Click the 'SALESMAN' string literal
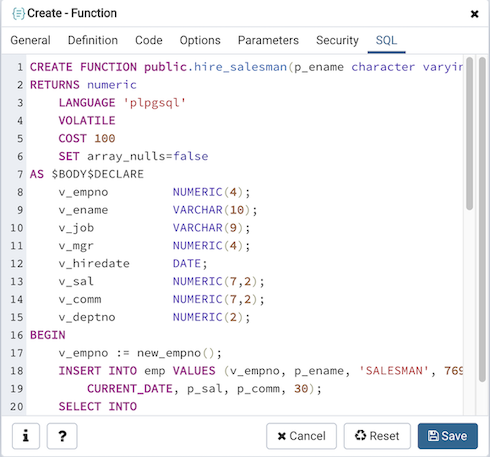The height and width of the screenshot is (457, 490). coord(394,371)
